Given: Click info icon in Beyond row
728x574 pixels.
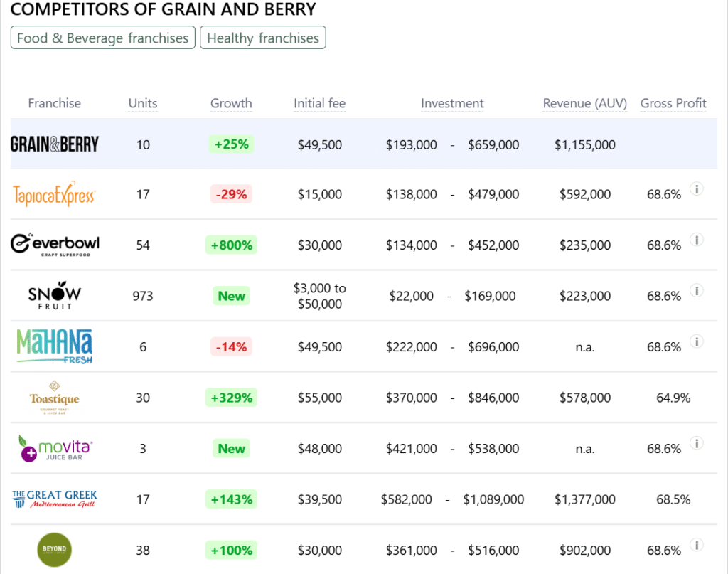Looking at the screenshot, I should click(697, 545).
